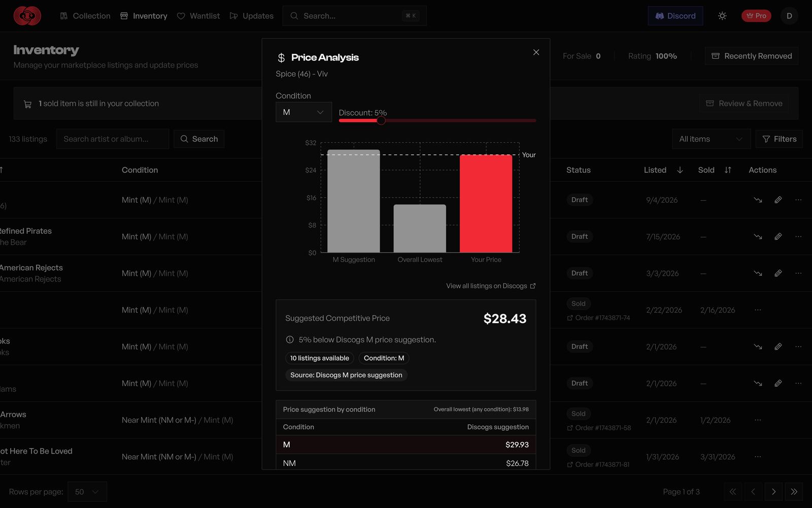
Task: Open Recently Removed
Action: coord(752,56)
